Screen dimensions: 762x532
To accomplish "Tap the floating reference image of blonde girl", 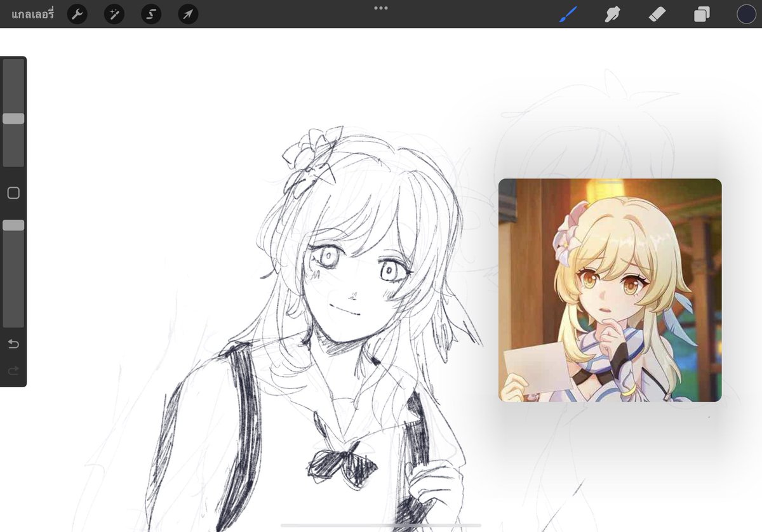I will click(610, 290).
